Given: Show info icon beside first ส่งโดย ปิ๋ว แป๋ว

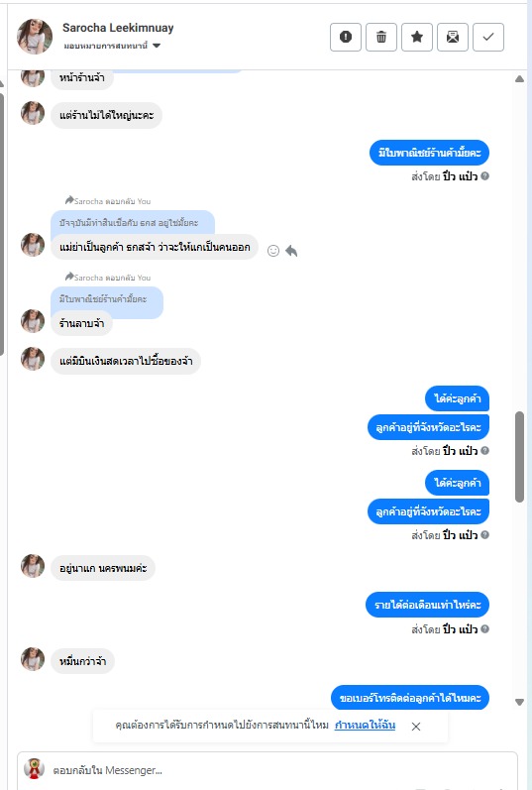Looking at the screenshot, I should tap(484, 175).
